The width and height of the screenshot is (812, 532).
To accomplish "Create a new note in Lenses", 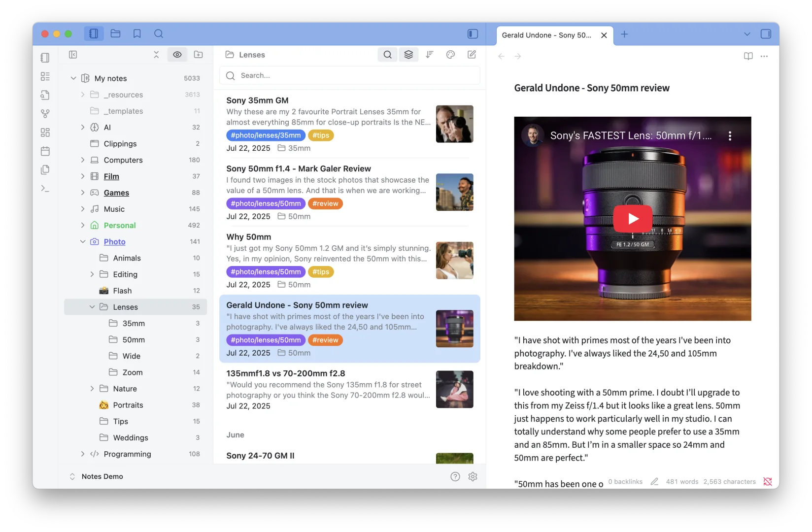I will coord(472,55).
